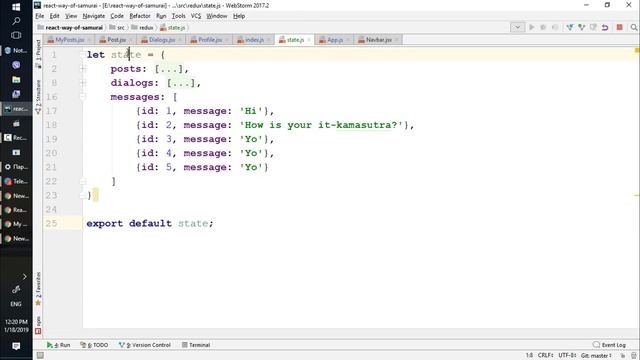Click UTF-8 encoding in status bar
Viewport: 640px width, 360px height.
(568, 356)
